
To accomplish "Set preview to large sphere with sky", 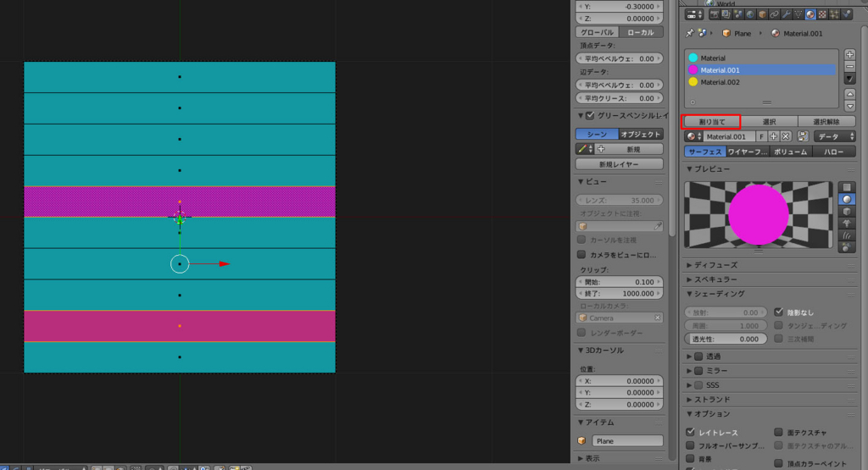I will (847, 248).
